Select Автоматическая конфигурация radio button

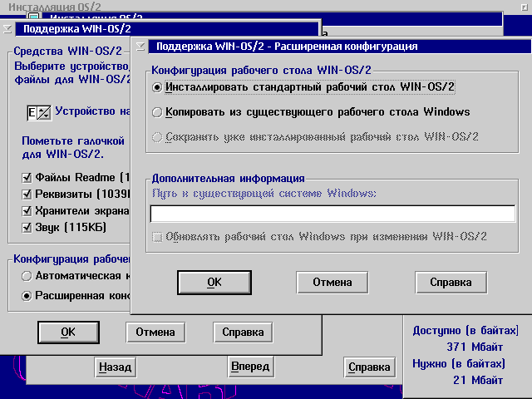[27, 276]
